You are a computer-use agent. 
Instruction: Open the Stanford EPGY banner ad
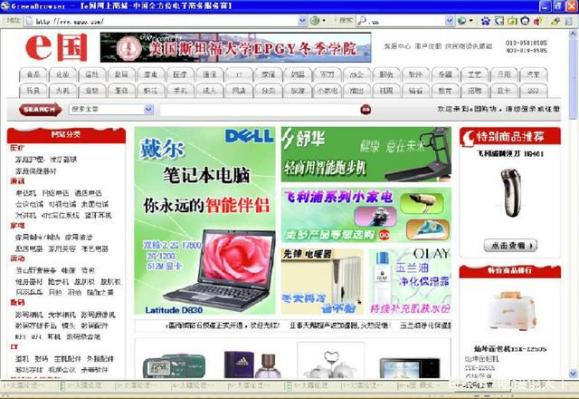[x=236, y=47]
